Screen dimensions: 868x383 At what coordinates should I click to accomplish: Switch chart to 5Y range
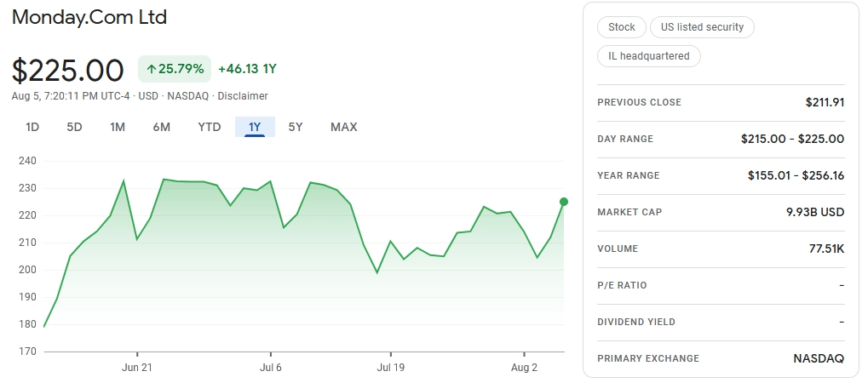296,128
